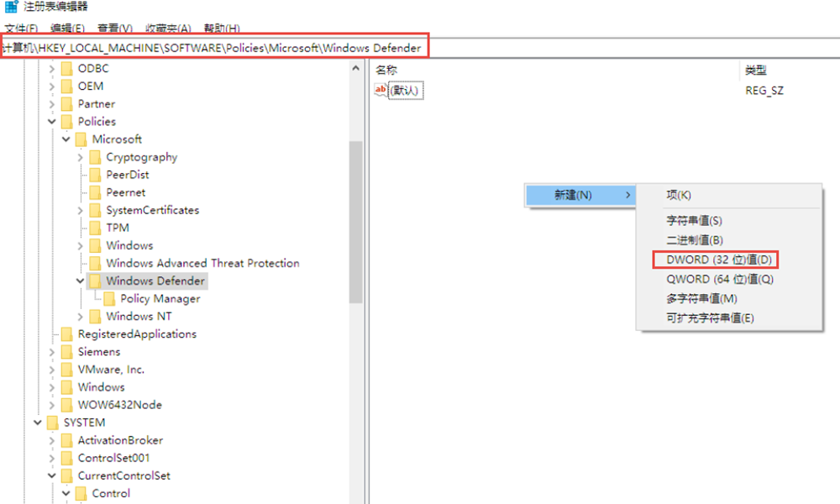Click the Policy Manager folder icon

pos(108,299)
